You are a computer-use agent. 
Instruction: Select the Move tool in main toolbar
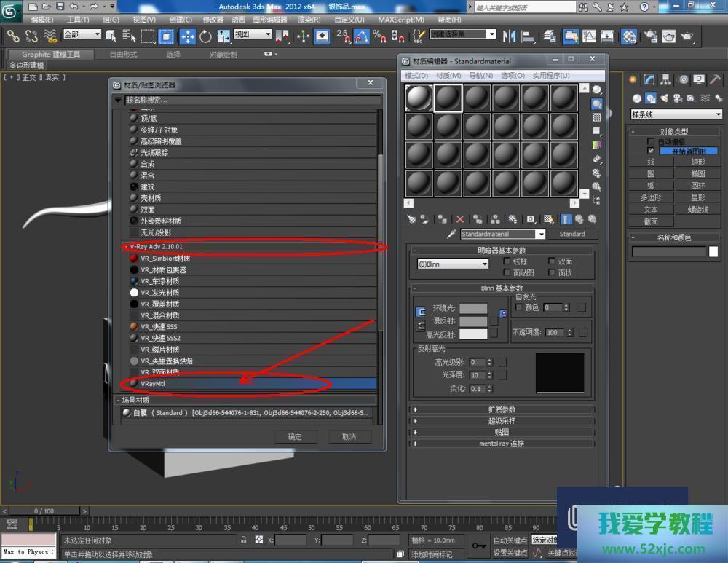point(187,36)
